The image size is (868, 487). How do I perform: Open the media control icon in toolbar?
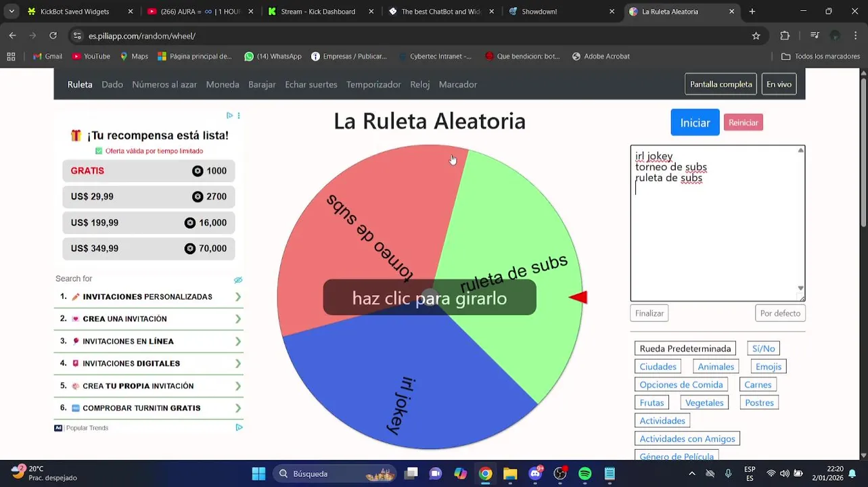(815, 36)
